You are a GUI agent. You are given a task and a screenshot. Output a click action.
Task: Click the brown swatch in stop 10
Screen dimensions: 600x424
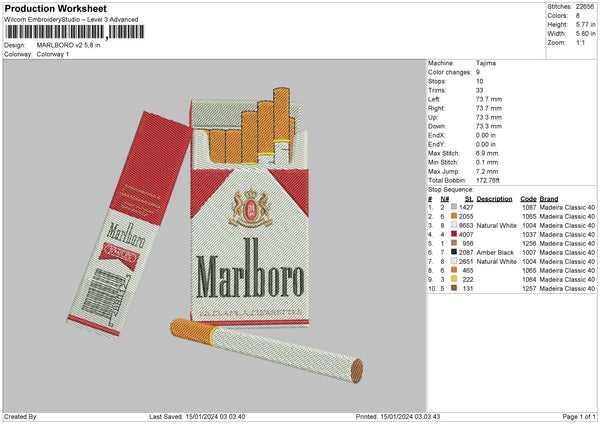pos(453,288)
